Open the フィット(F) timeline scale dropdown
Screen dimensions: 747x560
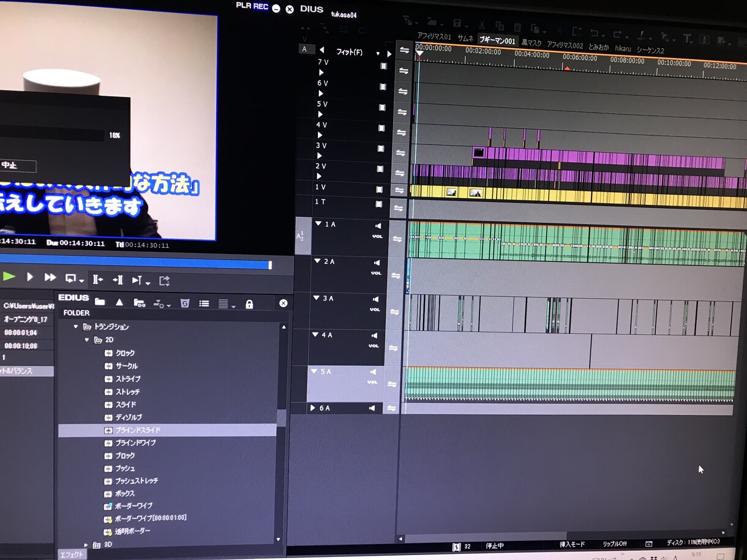tap(378, 53)
